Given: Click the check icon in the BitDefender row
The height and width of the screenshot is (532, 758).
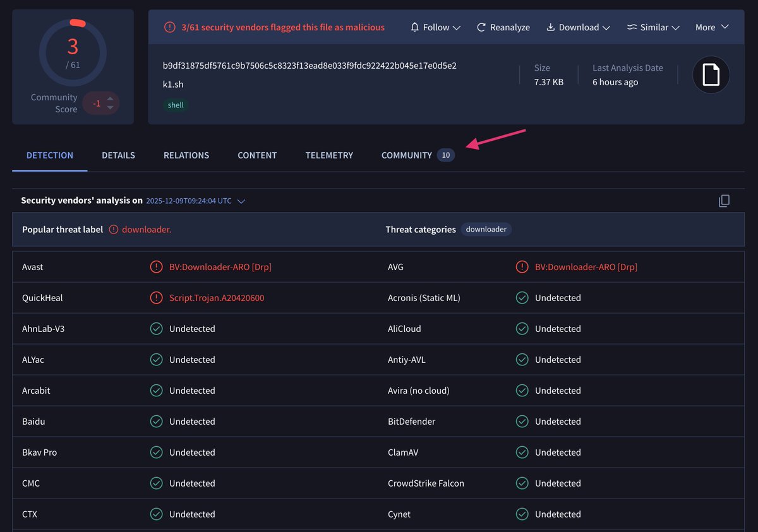Looking at the screenshot, I should coord(522,422).
